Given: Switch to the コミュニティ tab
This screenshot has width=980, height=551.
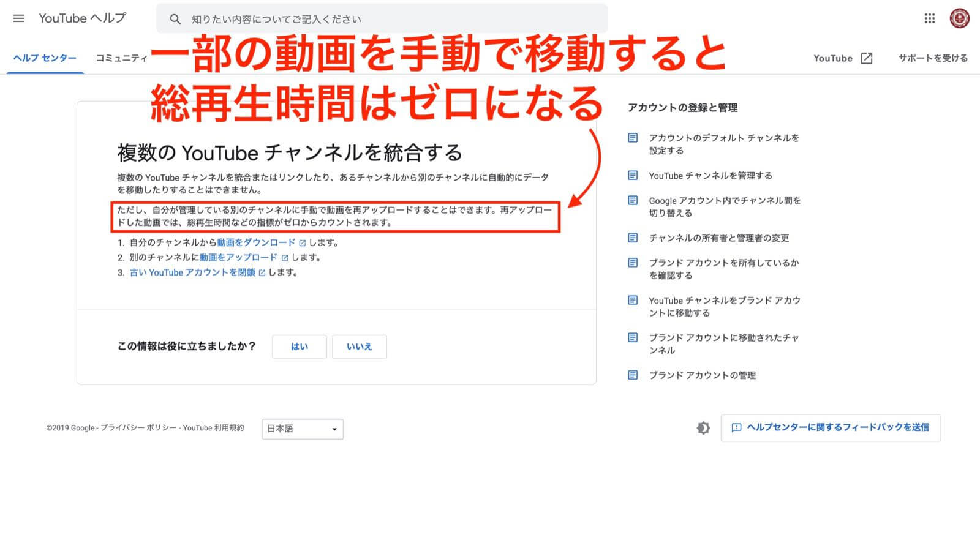Looking at the screenshot, I should pos(122,58).
